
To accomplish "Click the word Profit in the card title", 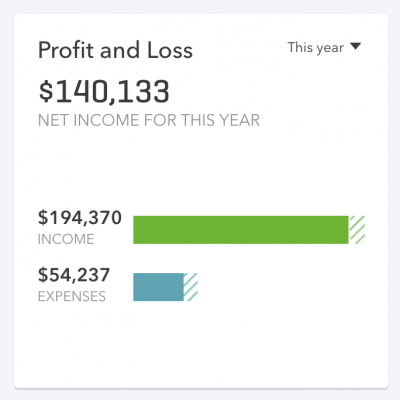I will (66, 50).
